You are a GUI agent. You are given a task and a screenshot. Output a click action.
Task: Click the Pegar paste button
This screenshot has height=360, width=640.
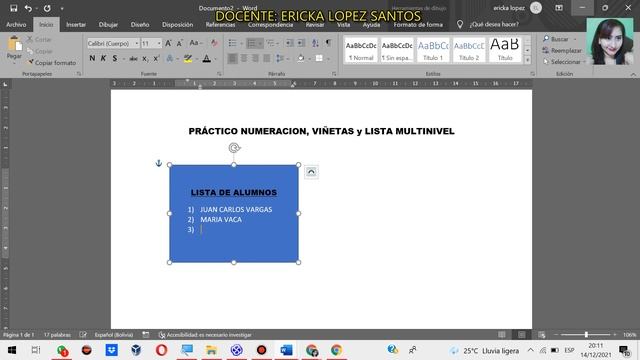14,49
